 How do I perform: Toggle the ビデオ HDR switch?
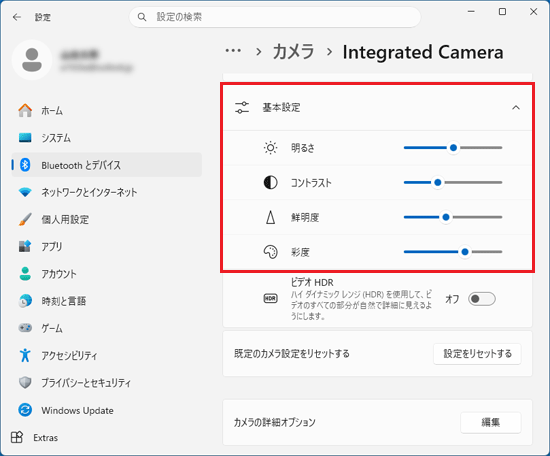482,299
